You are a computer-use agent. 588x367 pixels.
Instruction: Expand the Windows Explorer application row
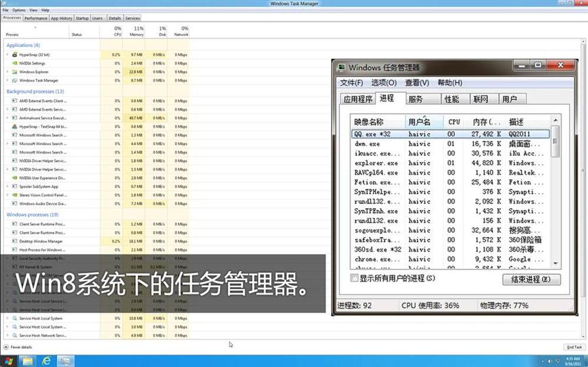tap(7, 72)
